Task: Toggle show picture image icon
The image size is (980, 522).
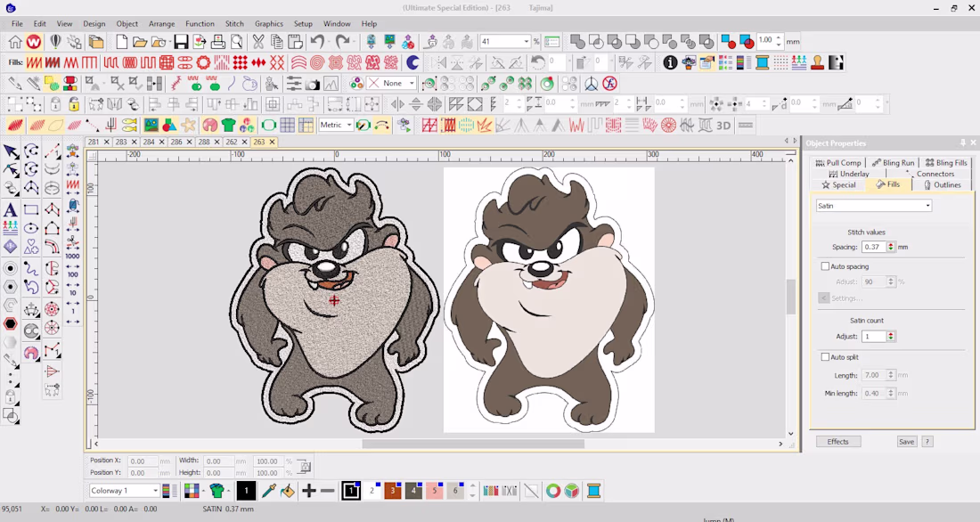Action: click(151, 126)
